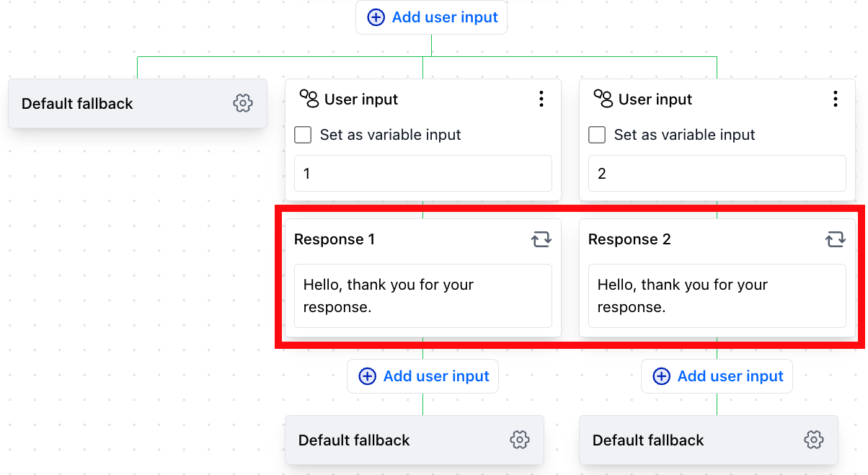The width and height of the screenshot is (868, 475).
Task: Click chat bubbles icon on User input 2
Action: point(603,99)
